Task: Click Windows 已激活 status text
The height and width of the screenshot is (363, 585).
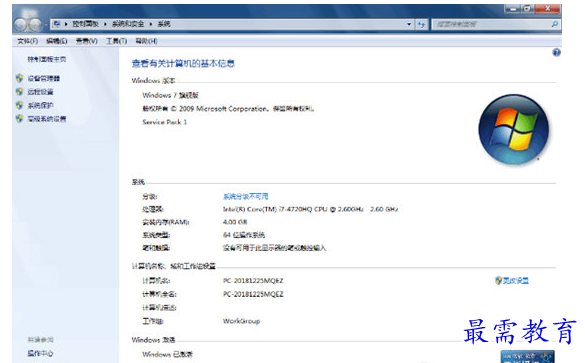Action: coord(167,354)
